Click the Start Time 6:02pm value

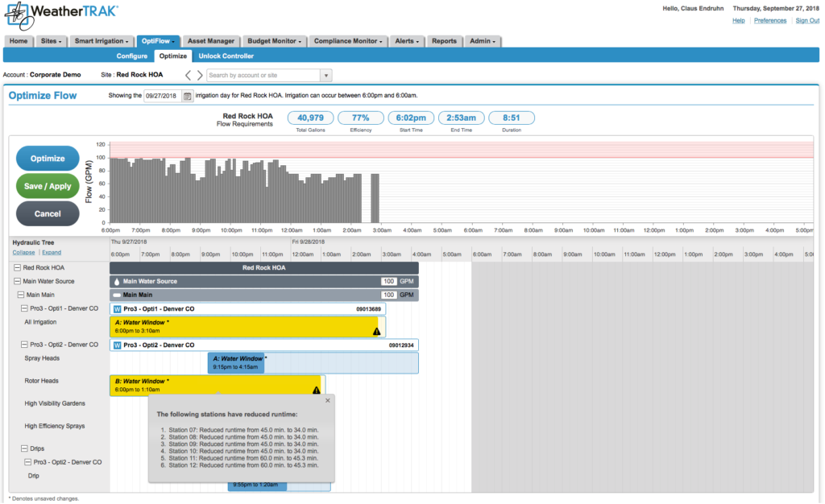pos(411,118)
